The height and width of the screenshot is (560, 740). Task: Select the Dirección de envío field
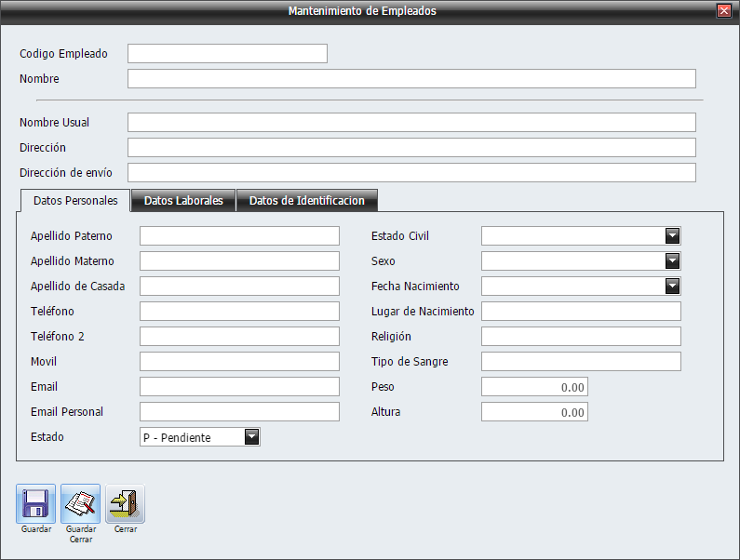(x=411, y=173)
